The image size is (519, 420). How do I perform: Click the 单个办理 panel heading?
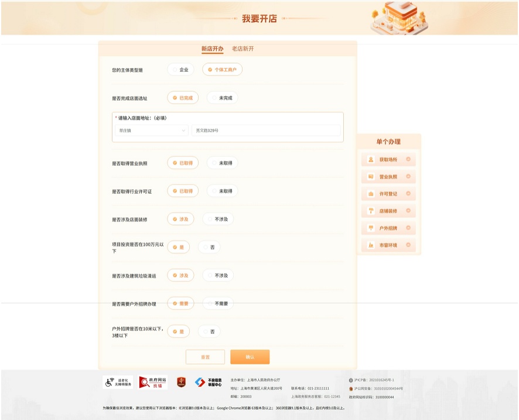pos(388,142)
